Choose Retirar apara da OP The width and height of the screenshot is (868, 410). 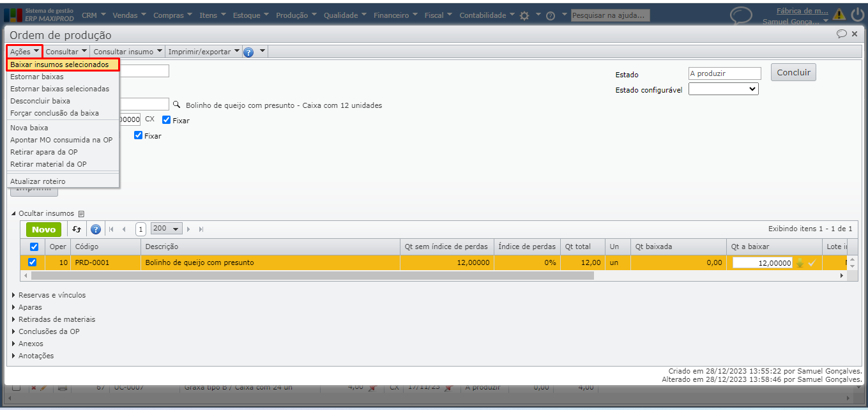point(63,152)
